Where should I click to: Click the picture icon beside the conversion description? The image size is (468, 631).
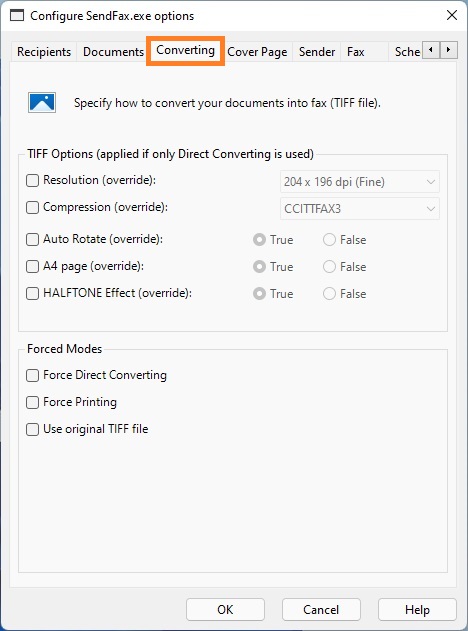pos(42,103)
